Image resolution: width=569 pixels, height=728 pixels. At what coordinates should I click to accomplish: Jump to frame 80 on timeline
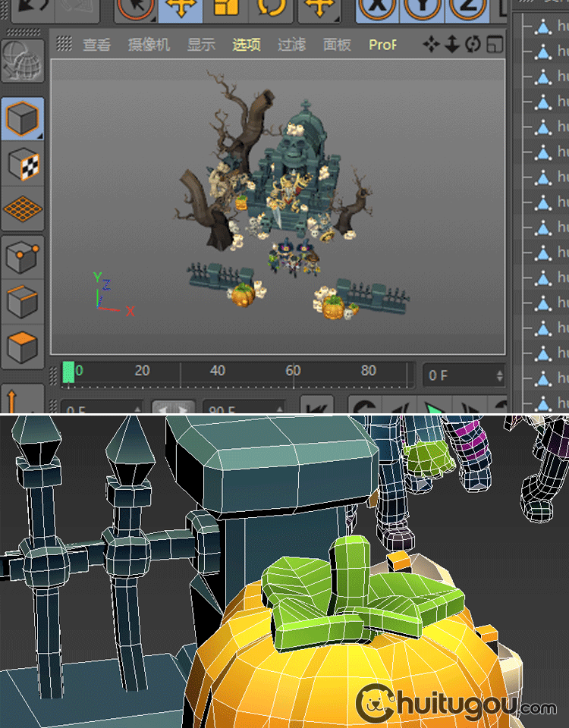369,371
